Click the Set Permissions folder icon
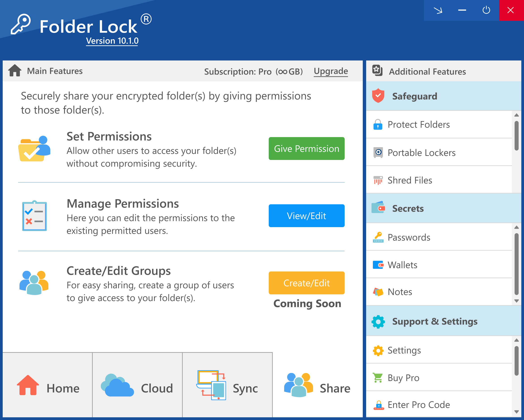Image resolution: width=524 pixels, height=420 pixels. coord(34,149)
